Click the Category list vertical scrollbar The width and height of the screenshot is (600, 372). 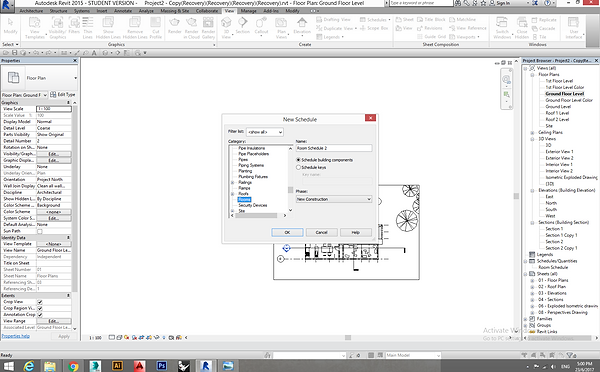coord(290,179)
